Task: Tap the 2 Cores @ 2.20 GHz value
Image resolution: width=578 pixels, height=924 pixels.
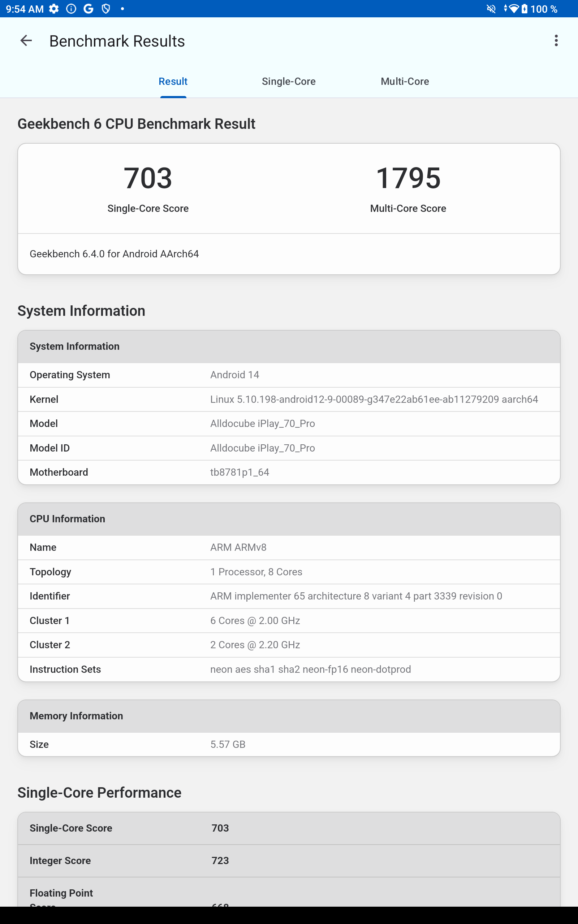Action: coord(255,645)
